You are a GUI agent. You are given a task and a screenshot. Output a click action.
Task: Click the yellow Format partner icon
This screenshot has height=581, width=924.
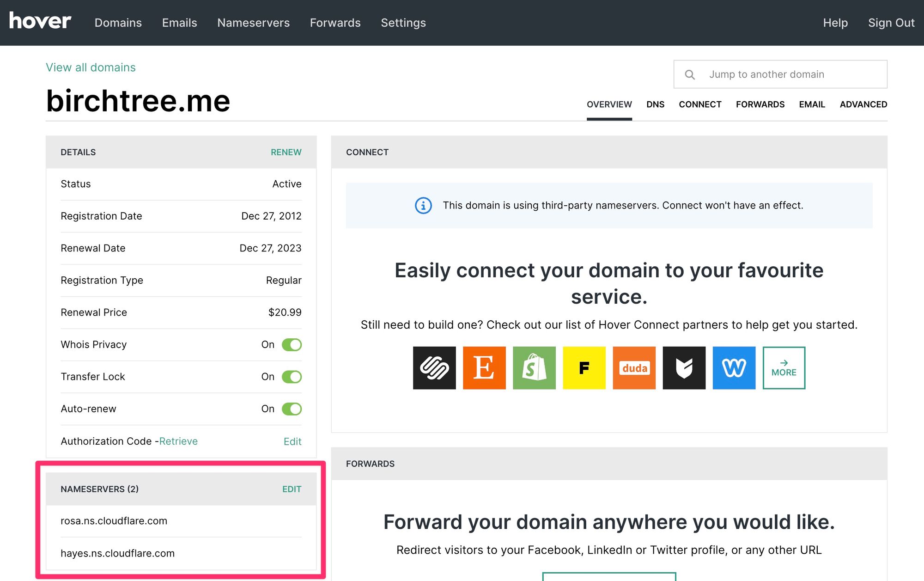coord(584,368)
